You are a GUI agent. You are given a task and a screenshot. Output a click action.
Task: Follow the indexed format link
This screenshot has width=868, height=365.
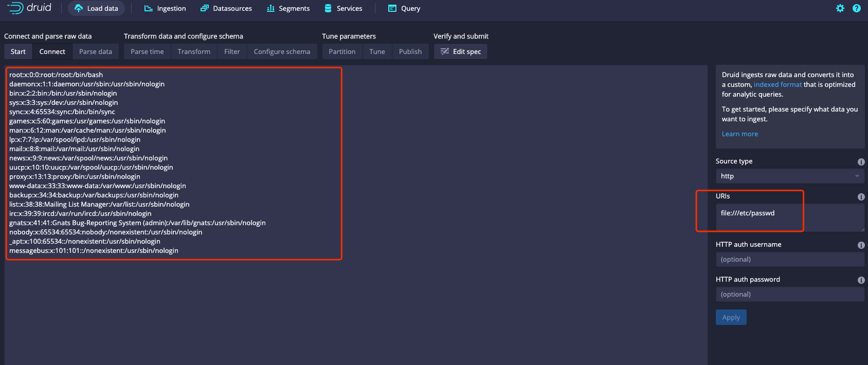click(x=777, y=84)
